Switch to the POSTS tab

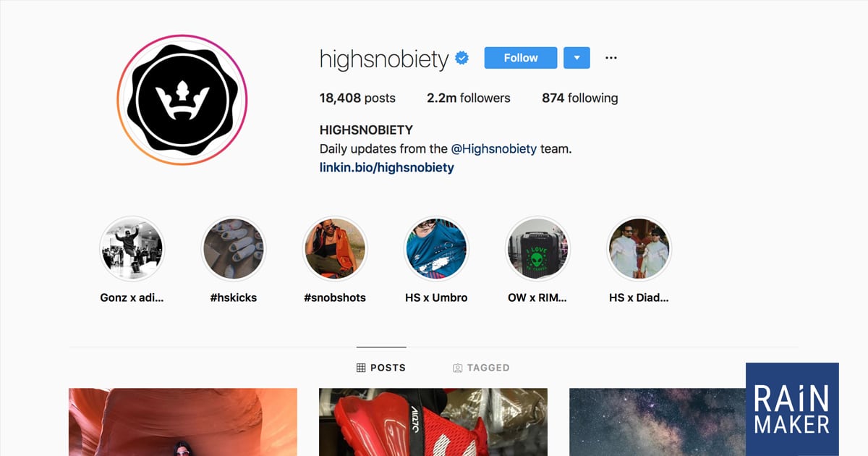[x=381, y=368]
